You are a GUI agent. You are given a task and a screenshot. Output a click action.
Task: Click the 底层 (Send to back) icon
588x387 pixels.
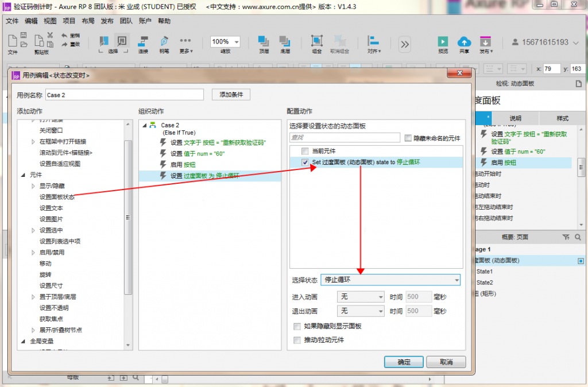point(284,42)
